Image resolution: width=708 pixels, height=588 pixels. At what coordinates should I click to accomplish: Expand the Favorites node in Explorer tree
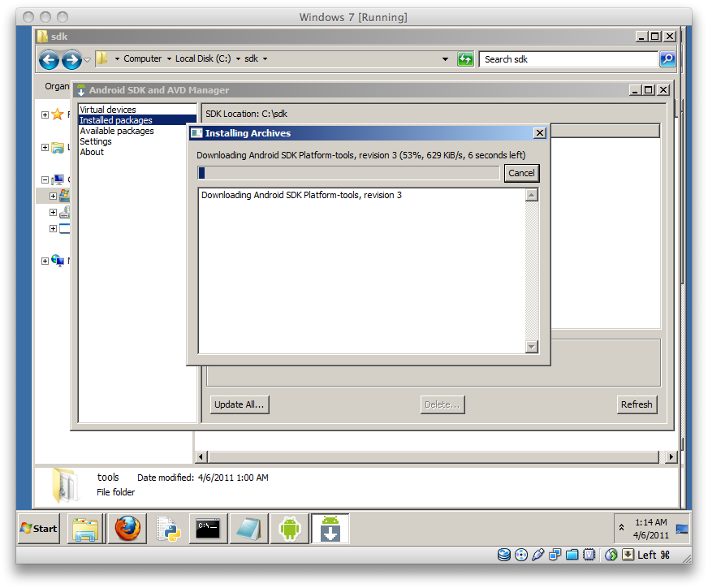pos(45,115)
